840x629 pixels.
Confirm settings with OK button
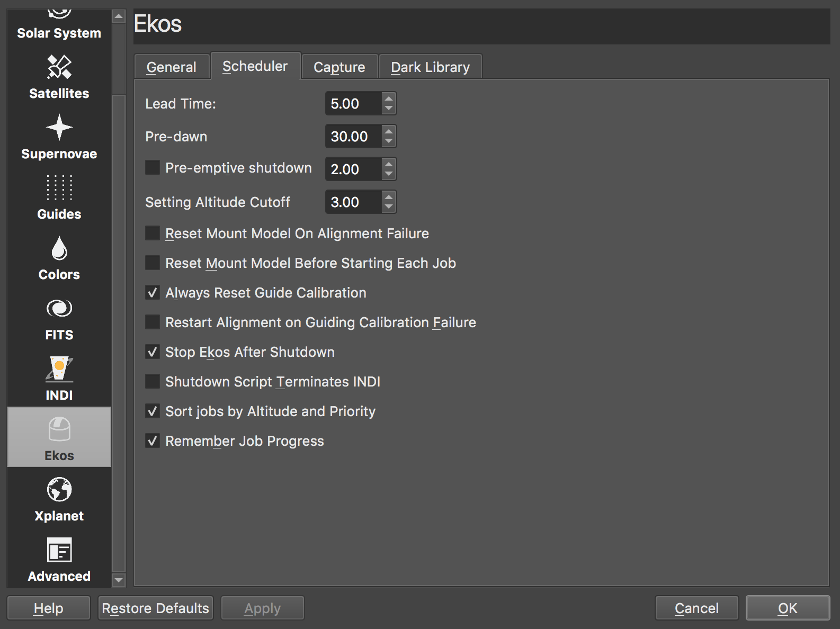788,608
